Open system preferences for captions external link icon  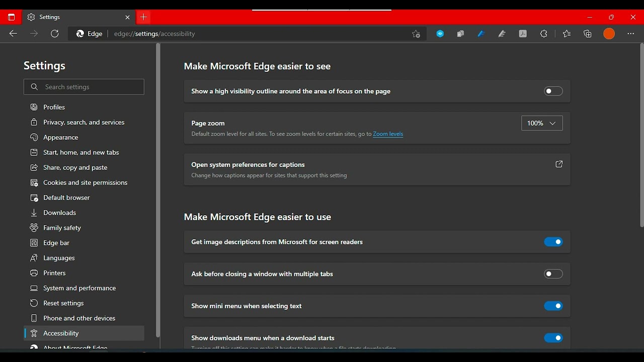tap(559, 164)
